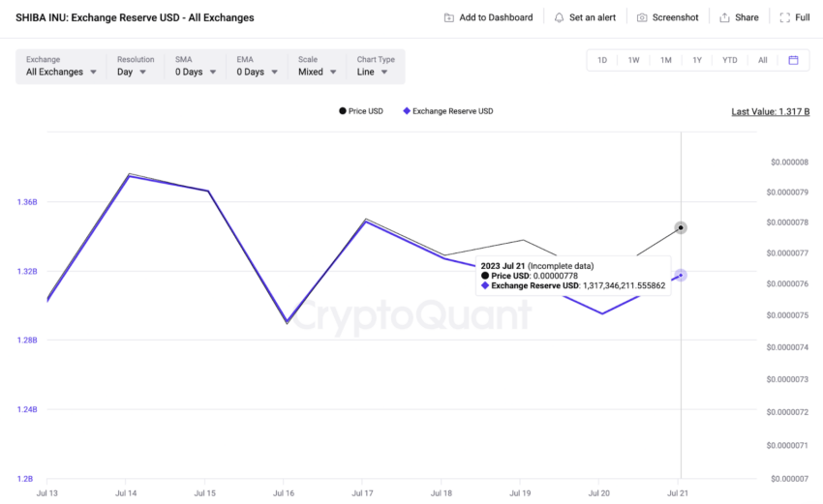Select the 1M time range tab
Viewport: 823px width, 504px height.
(665, 60)
